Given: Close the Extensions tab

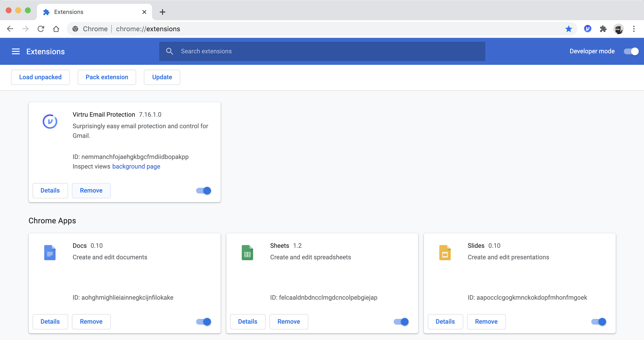Looking at the screenshot, I should click(x=144, y=12).
